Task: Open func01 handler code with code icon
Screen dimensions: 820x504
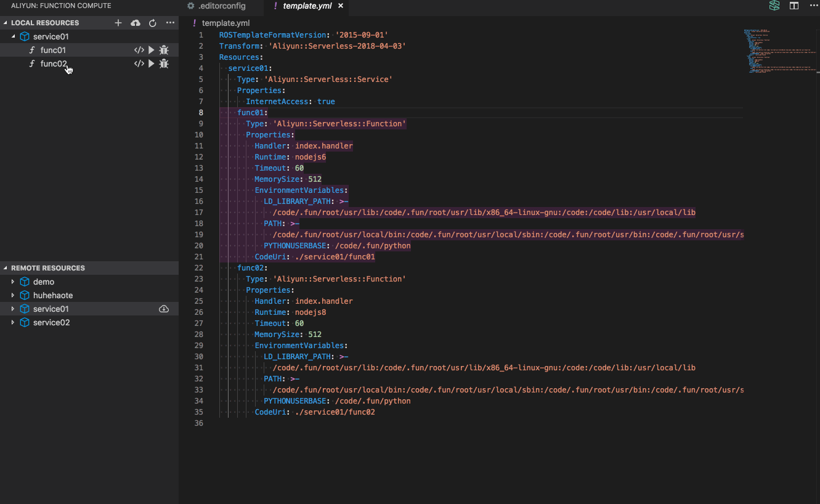Action: click(x=139, y=50)
